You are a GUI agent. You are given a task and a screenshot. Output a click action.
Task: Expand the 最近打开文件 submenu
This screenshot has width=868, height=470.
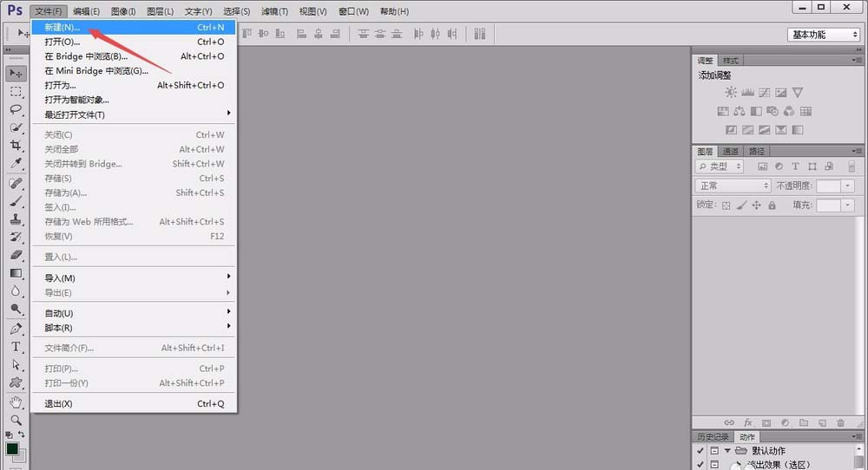tap(134, 114)
